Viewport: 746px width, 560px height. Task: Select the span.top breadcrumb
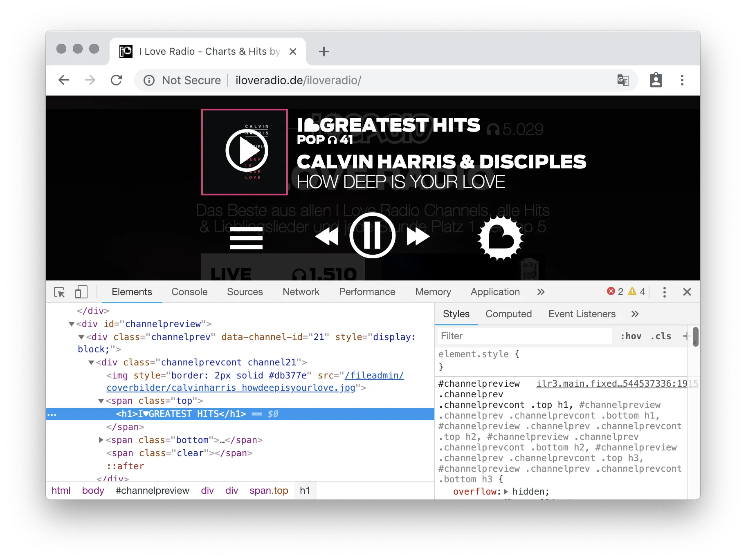point(269,491)
